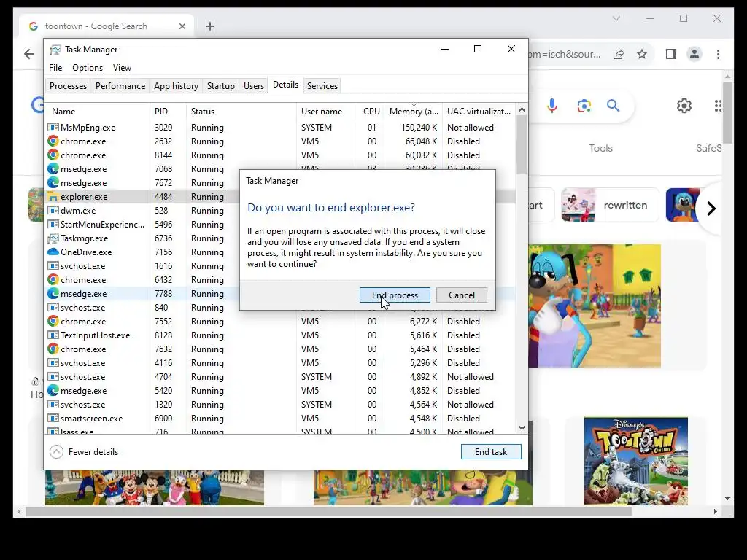Image resolution: width=747 pixels, height=560 pixels.
Task: Open the Options menu
Action: click(x=88, y=68)
